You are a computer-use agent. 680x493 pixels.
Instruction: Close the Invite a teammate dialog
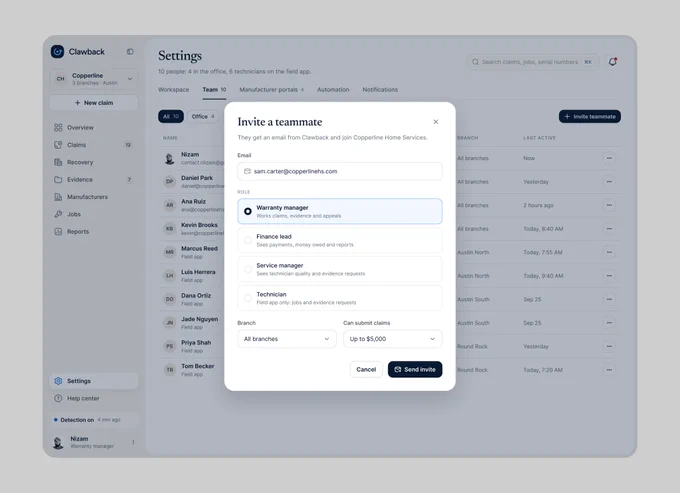pyautogui.click(x=436, y=122)
